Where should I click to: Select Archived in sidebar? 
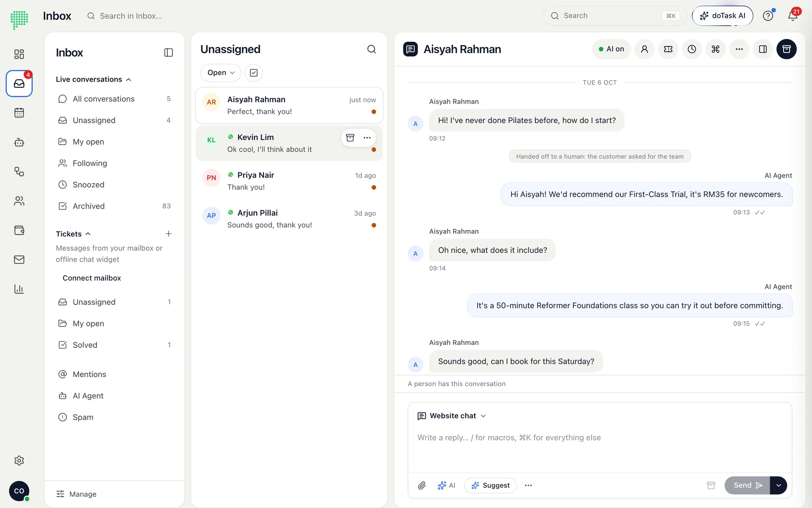pyautogui.click(x=114, y=206)
